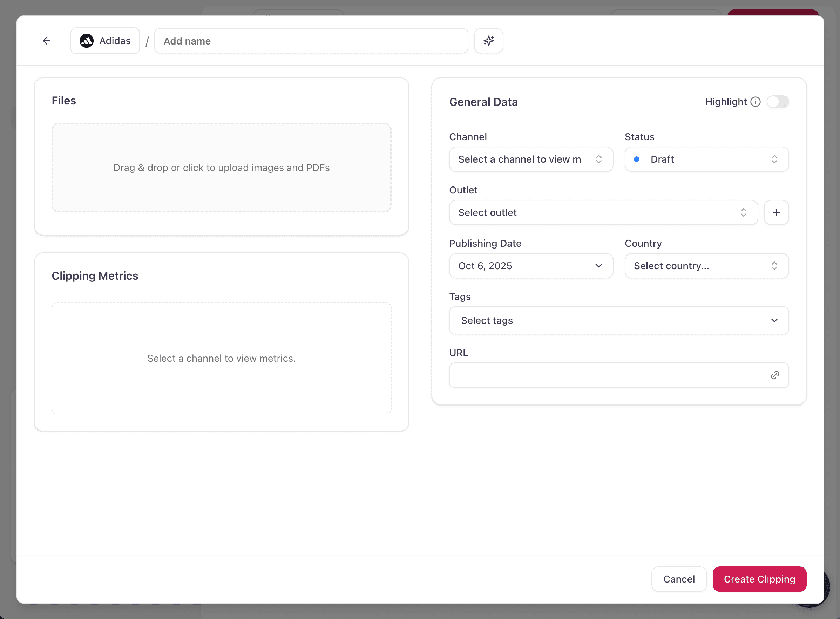
Task: Open the Publishing Date picker
Action: (x=530, y=266)
